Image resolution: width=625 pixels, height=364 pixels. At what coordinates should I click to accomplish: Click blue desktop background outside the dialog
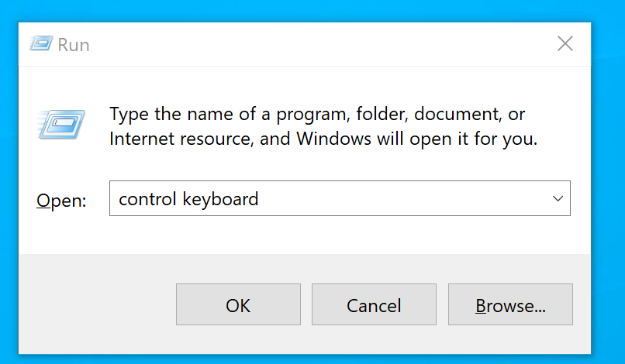click(609, 155)
